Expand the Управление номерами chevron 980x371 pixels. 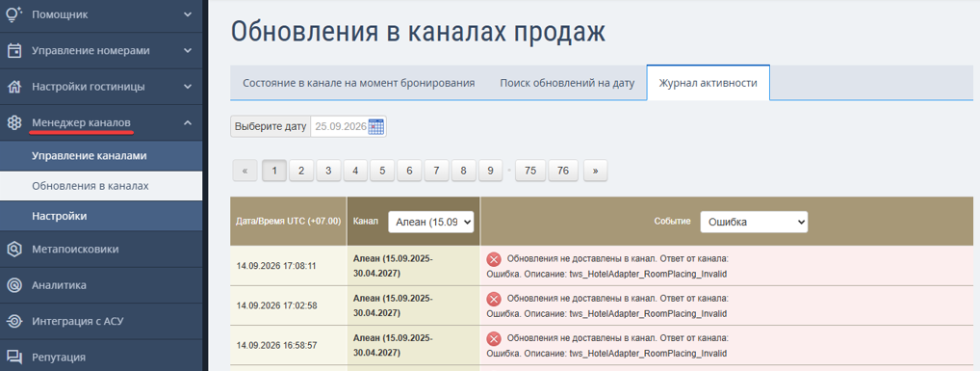[188, 51]
